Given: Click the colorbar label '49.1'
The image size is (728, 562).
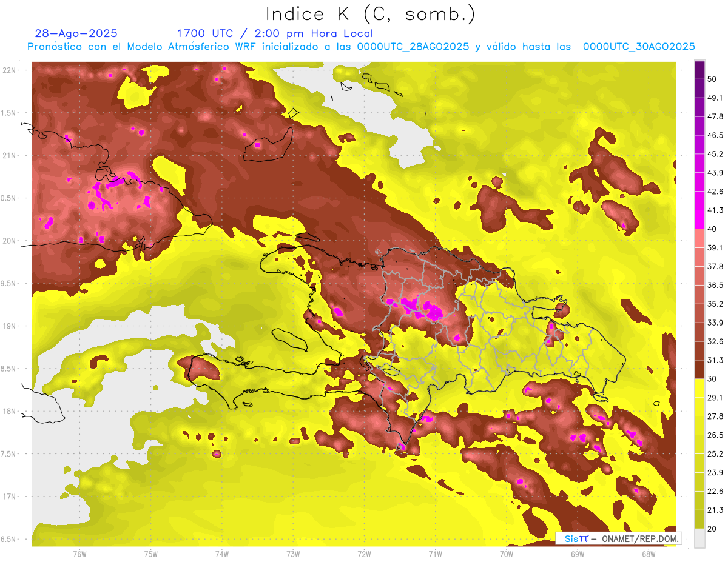Looking at the screenshot, I should coord(715,98).
